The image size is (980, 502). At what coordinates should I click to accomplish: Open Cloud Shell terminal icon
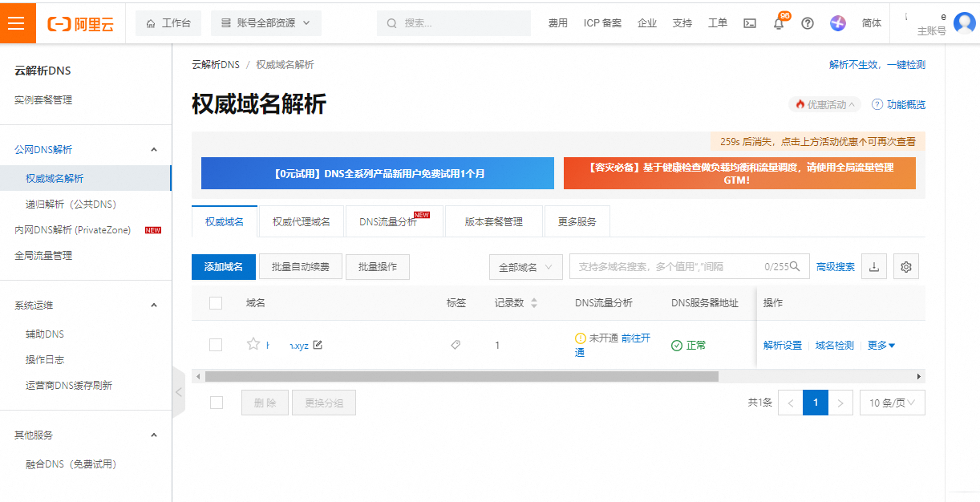750,23
